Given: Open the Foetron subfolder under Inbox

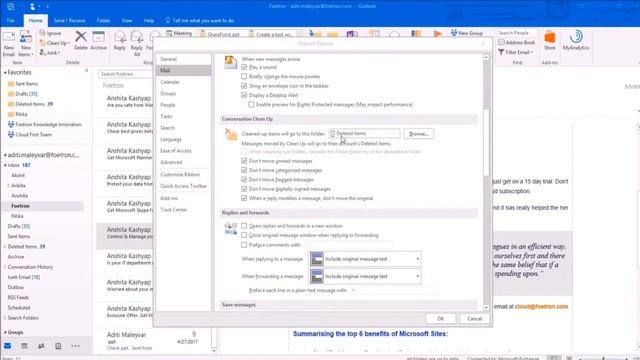Looking at the screenshot, I should 20,206.
